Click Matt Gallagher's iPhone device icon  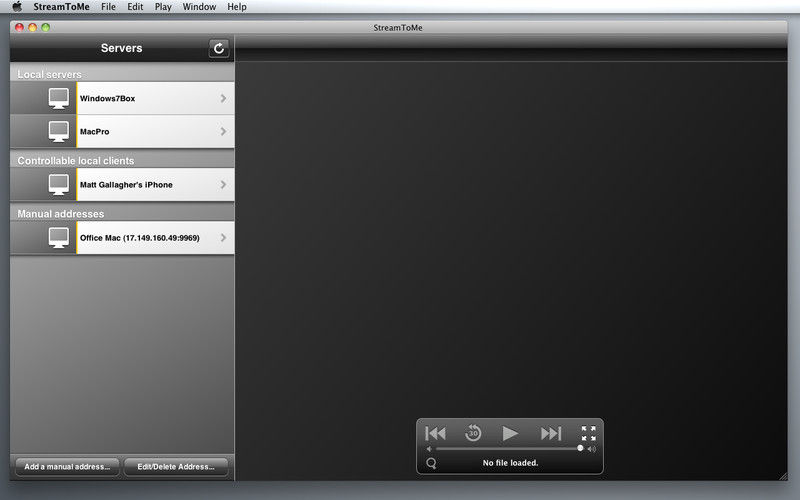(x=59, y=185)
